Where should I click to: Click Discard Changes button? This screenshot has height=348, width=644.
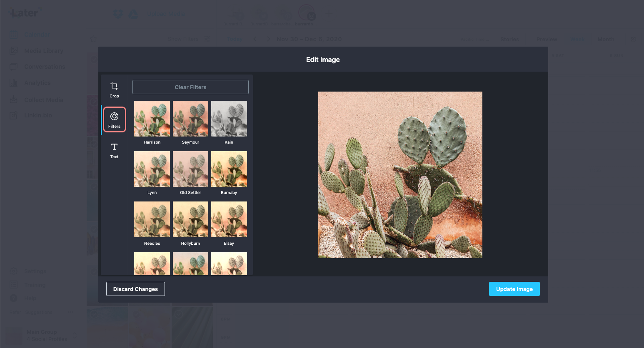[135, 289]
